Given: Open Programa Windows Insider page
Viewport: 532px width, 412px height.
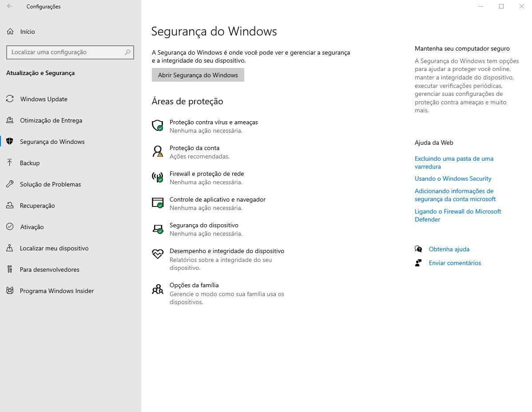Looking at the screenshot, I should click(57, 291).
